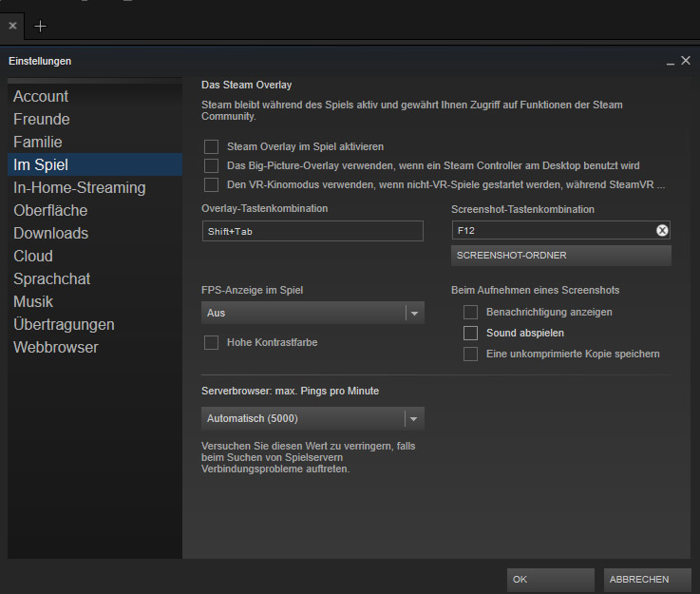This screenshot has height=594, width=700.
Task: Check Benachrichtigung anzeigen option
Action: pos(470,312)
